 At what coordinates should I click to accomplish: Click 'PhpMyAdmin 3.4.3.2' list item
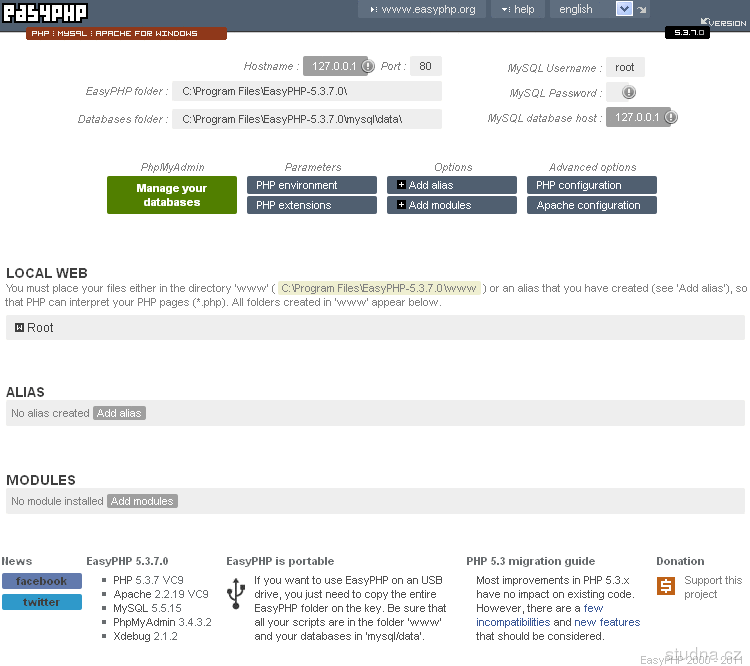[x=162, y=622]
